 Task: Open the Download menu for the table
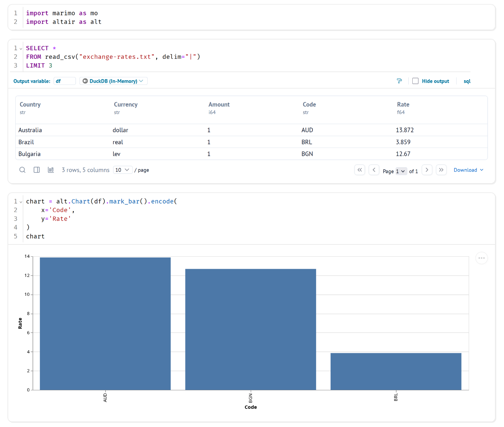(468, 170)
